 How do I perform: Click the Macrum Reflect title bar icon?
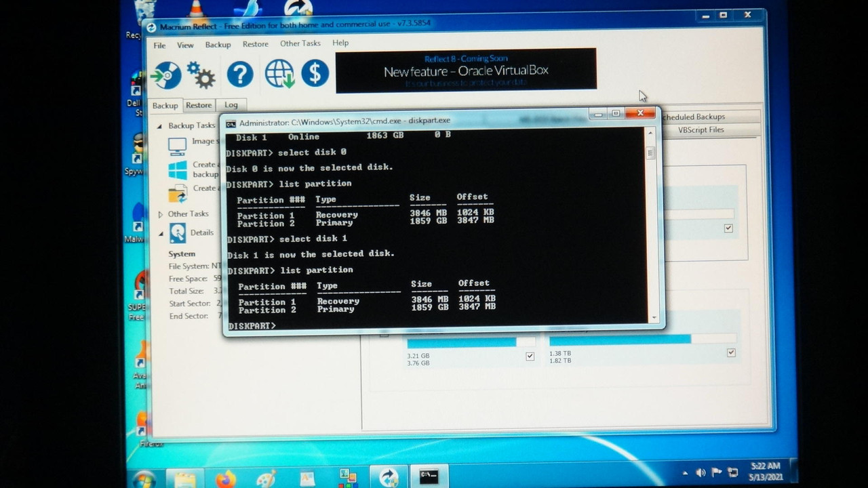point(151,28)
